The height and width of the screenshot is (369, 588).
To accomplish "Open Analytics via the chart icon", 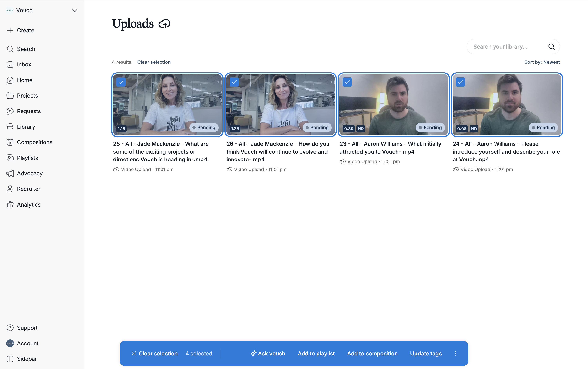I will click(x=10, y=205).
